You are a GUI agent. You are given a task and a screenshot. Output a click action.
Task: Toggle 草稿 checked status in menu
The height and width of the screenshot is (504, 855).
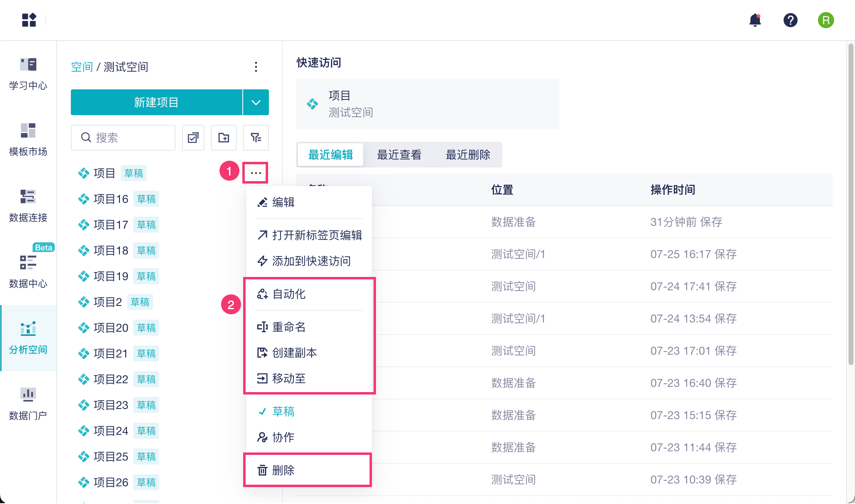pyautogui.click(x=283, y=411)
